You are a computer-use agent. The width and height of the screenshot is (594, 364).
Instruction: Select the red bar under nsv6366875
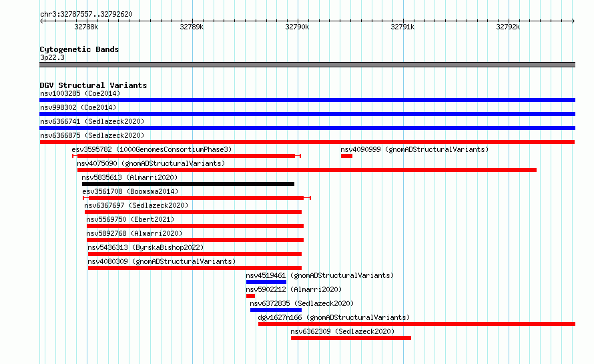(x=307, y=142)
